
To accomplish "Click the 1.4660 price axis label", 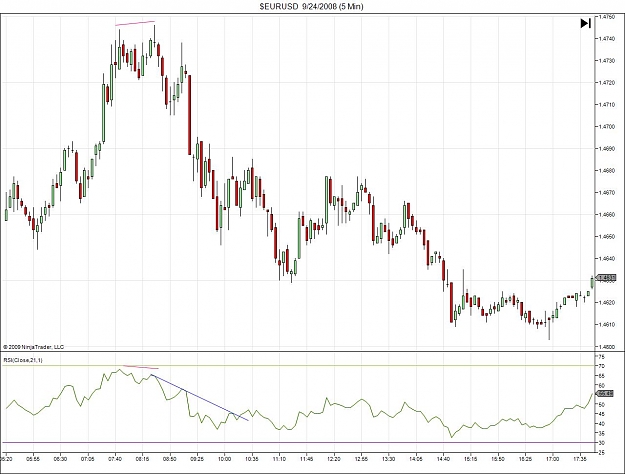I will click(607, 214).
